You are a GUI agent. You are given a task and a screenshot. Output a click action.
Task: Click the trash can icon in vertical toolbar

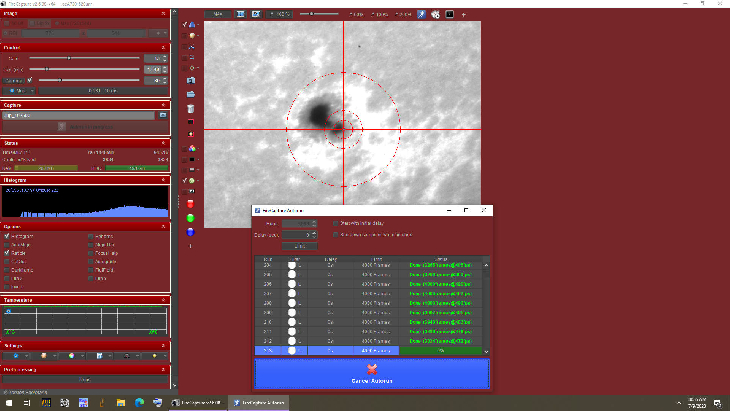190,108
